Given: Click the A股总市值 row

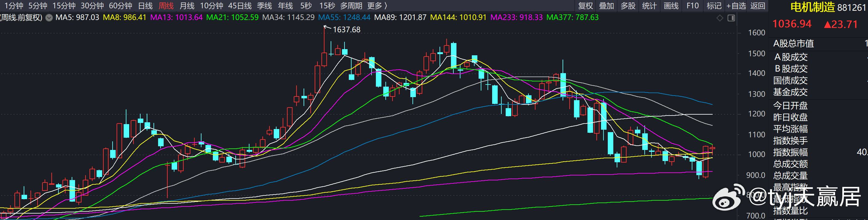Looking at the screenshot, I should click(x=820, y=43).
